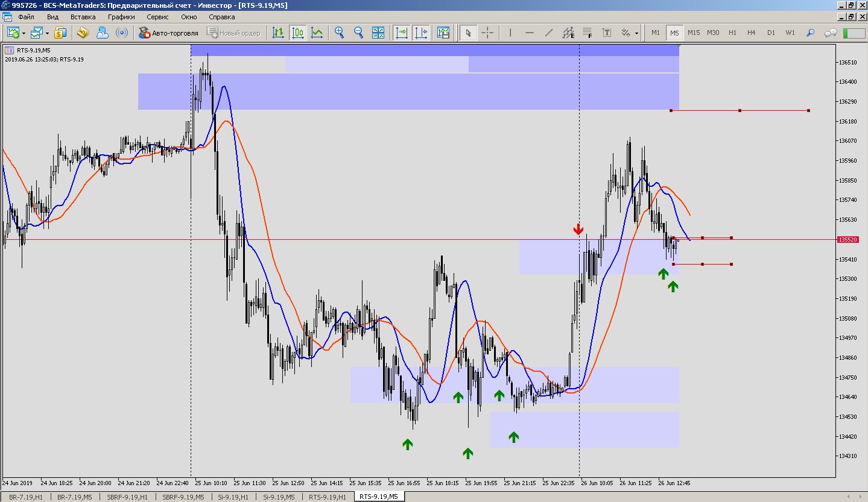Click the red down arrow chart marker

(578, 229)
